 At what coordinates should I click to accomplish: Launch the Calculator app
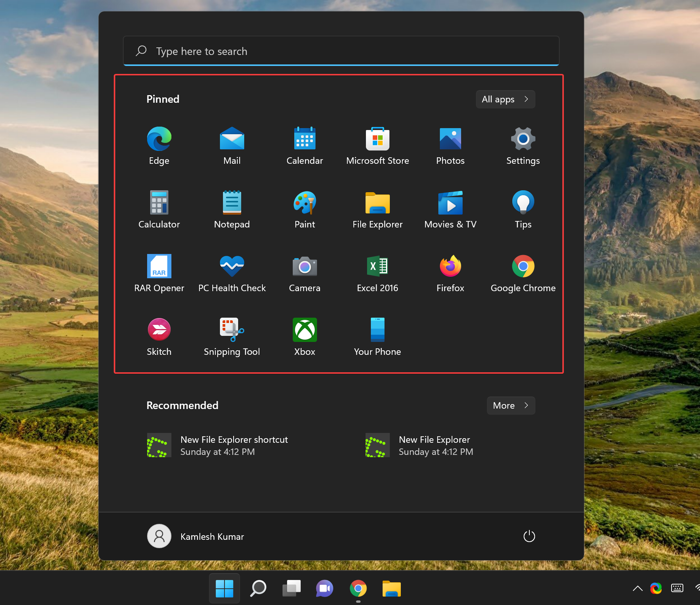point(159,210)
